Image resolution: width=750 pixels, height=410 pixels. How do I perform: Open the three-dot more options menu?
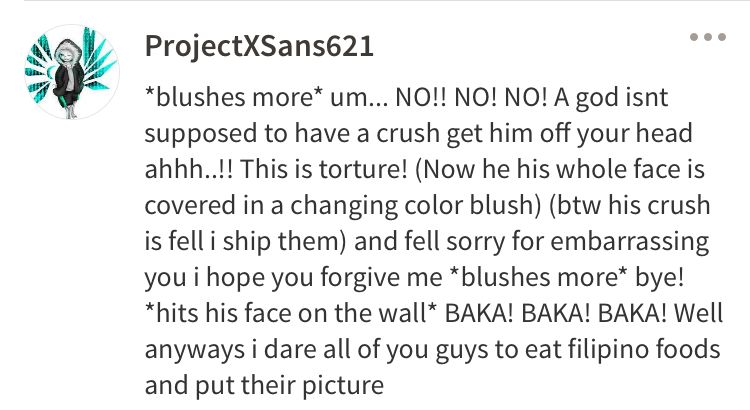point(708,37)
